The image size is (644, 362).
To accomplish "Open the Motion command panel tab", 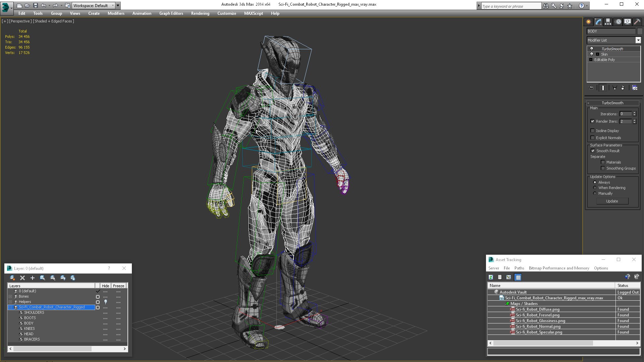I will click(618, 22).
